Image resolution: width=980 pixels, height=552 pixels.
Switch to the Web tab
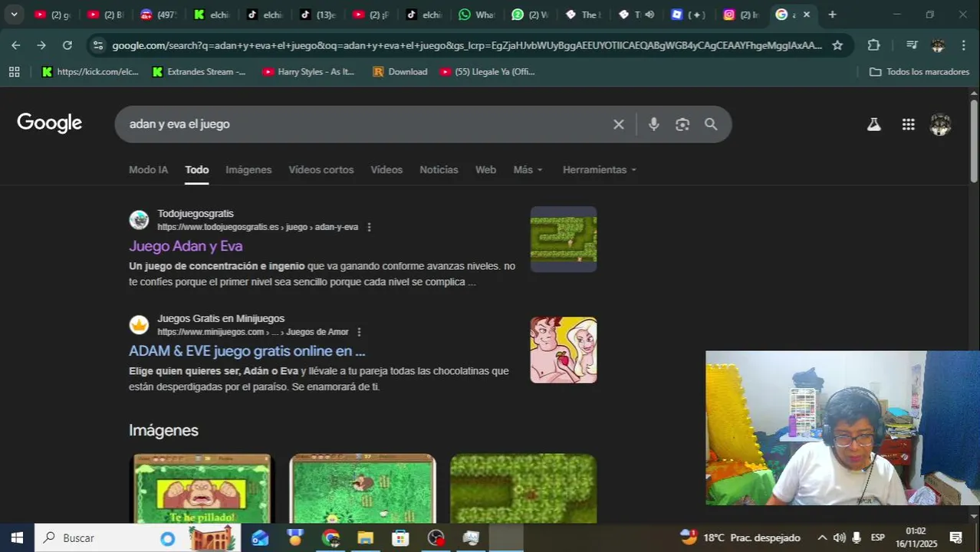pos(485,169)
